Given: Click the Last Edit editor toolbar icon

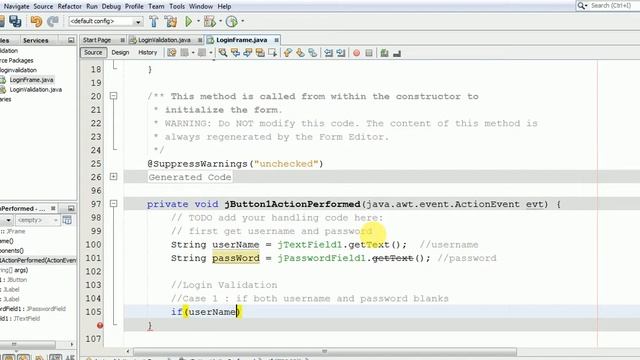Looking at the screenshot, I should coord(172,53).
